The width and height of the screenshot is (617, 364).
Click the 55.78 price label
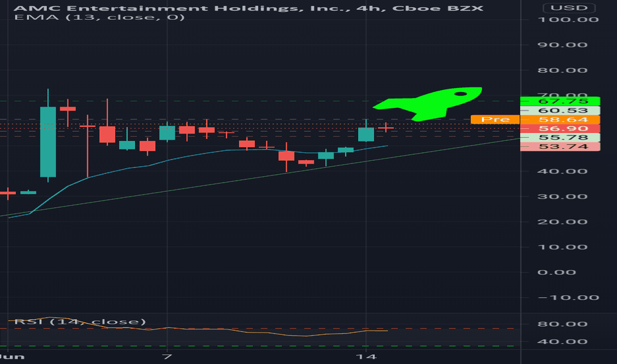[x=560, y=138]
